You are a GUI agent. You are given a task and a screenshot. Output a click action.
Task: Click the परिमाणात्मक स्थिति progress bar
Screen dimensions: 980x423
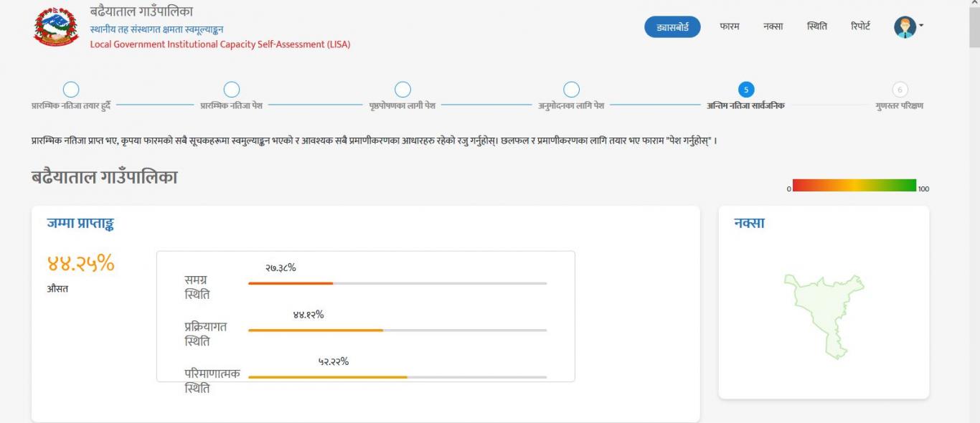[x=397, y=377]
